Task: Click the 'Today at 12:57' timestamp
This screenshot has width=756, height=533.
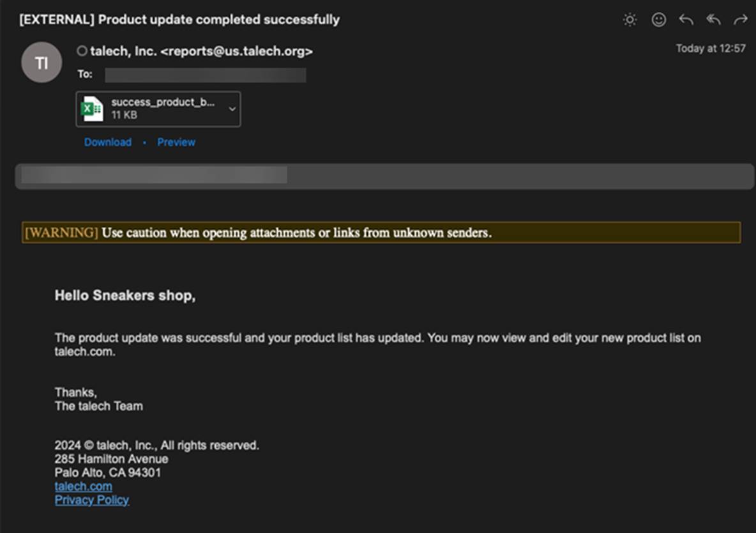Action: (711, 49)
